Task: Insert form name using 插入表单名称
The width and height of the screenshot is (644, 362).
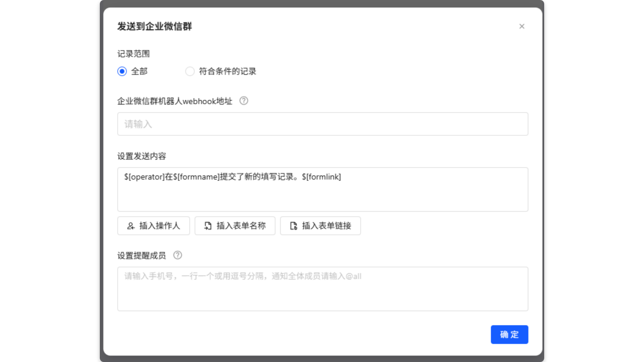Action: click(235, 226)
